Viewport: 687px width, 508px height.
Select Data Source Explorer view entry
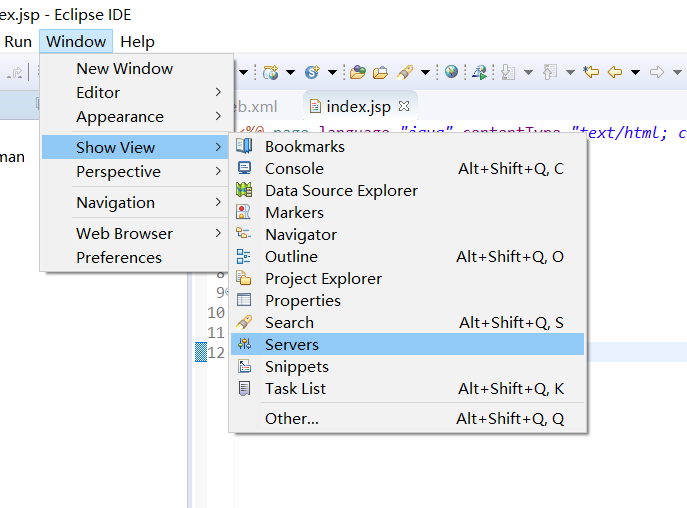tap(407, 190)
